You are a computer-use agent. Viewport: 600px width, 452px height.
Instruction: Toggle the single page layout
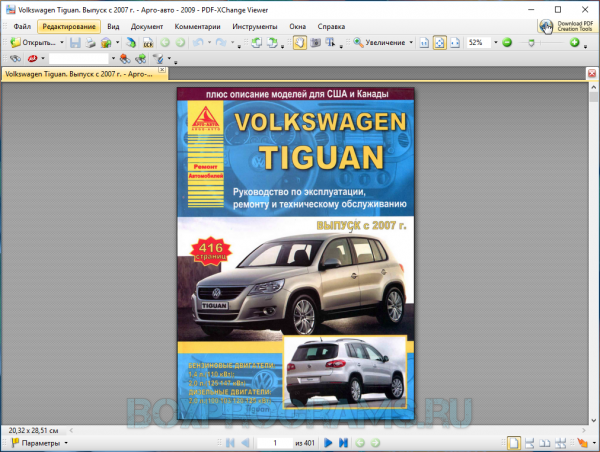(x=514, y=443)
